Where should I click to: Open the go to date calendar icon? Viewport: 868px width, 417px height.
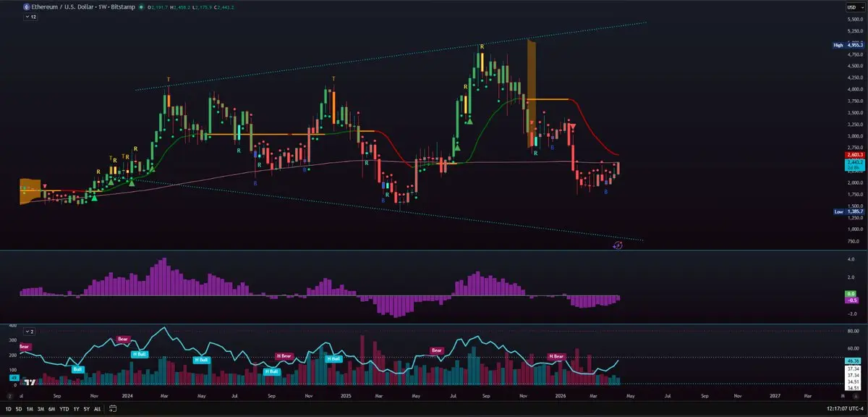[114, 409]
